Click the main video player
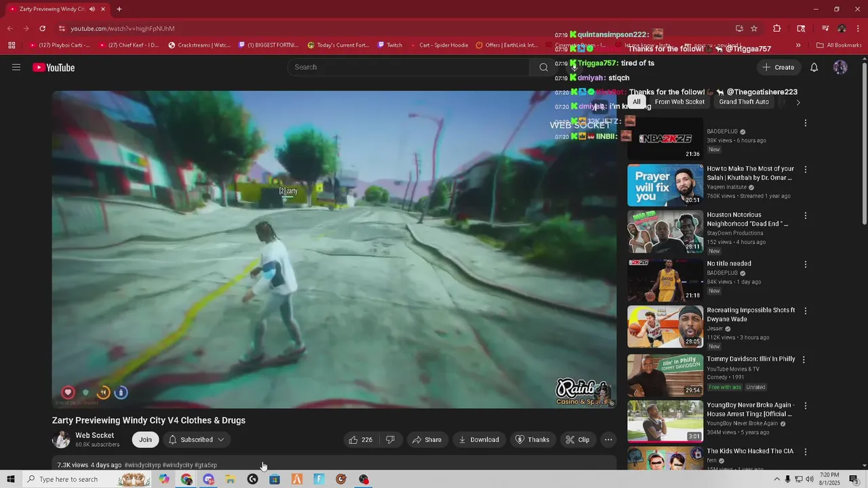 tap(334, 249)
